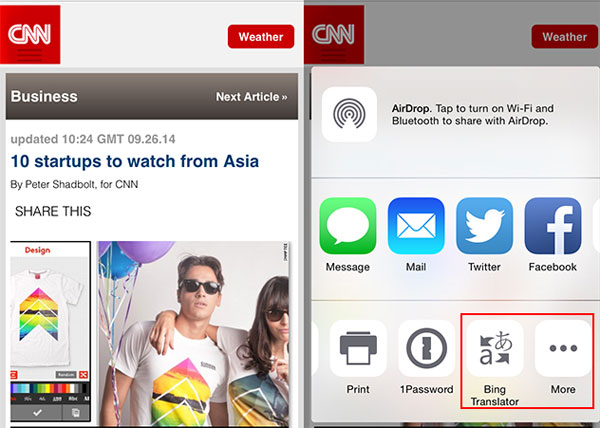
Task: Print the article using Print icon
Action: tap(358, 348)
